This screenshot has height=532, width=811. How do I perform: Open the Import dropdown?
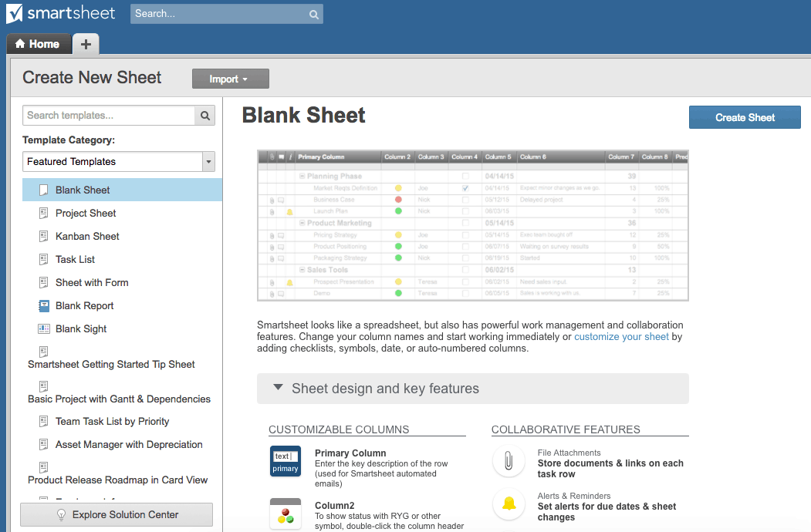point(230,78)
